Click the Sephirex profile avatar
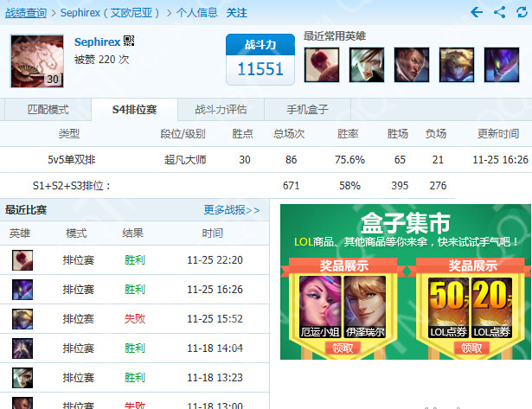Viewport: 532px width, 409px height. 37,61
